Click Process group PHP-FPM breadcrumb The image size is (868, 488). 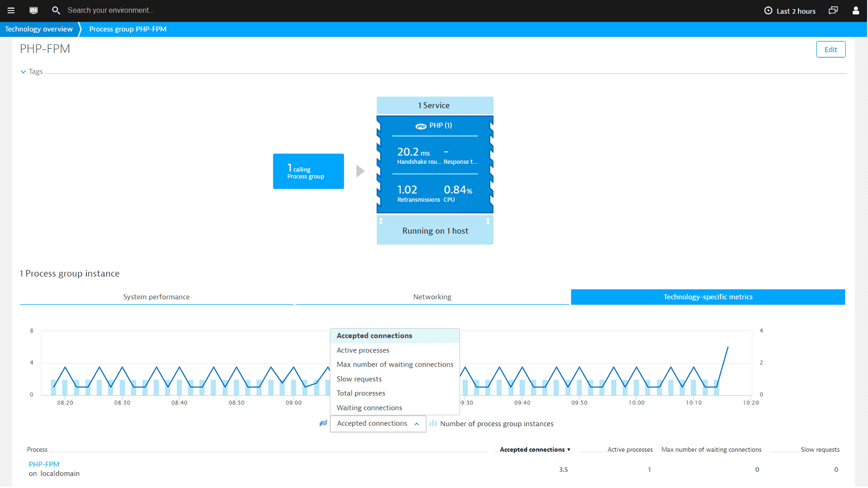[x=127, y=29]
